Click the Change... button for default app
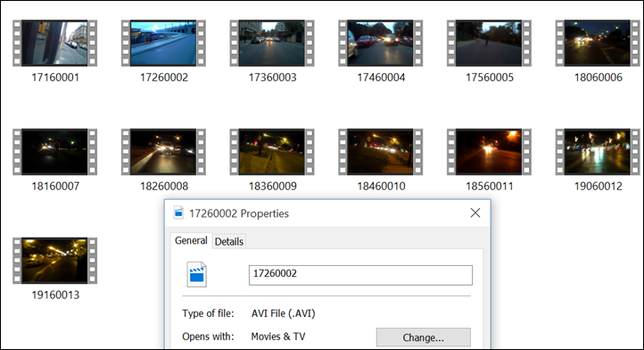644x350 pixels. click(x=423, y=337)
